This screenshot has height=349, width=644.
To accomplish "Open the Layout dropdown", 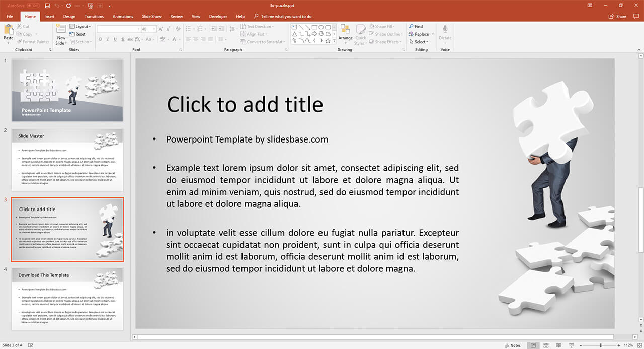I will tap(80, 26).
